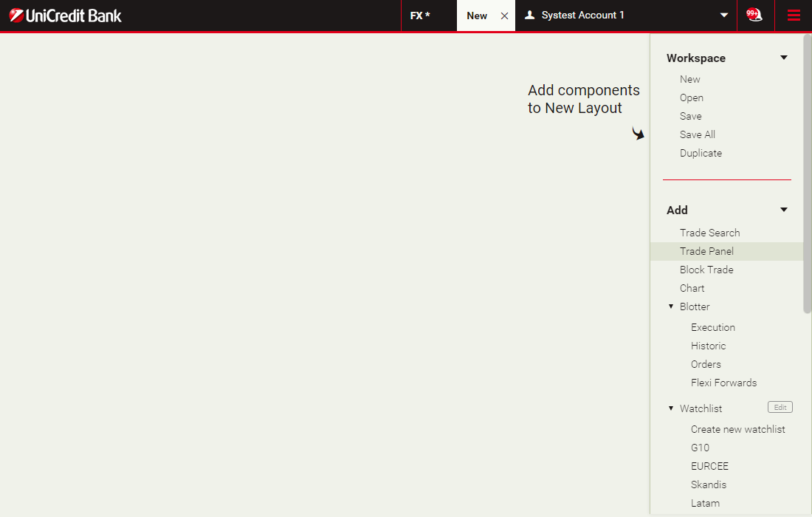Collapse the Workspace section
This screenshot has height=517, width=812.
(x=784, y=58)
